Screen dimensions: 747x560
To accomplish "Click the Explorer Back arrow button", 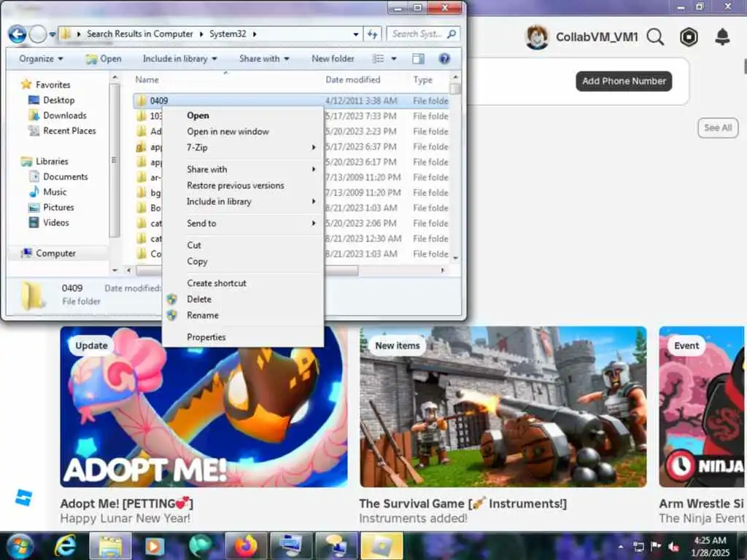I will pyautogui.click(x=18, y=34).
